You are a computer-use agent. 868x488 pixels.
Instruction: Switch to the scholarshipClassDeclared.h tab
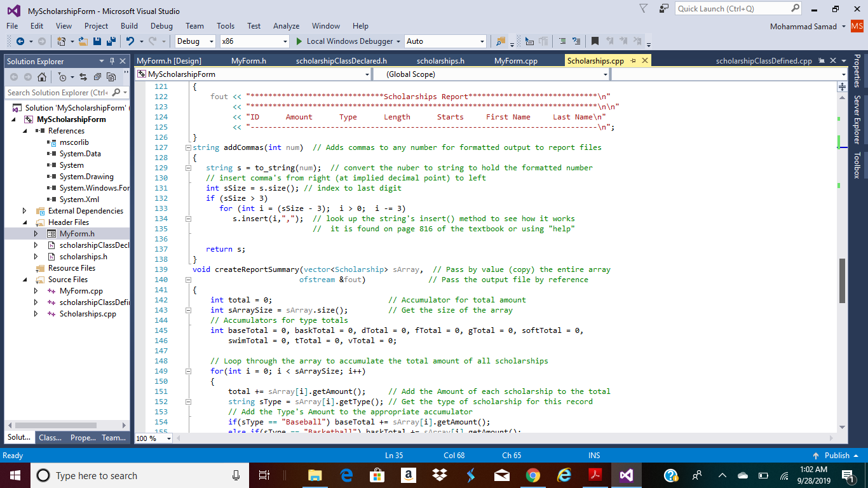341,61
